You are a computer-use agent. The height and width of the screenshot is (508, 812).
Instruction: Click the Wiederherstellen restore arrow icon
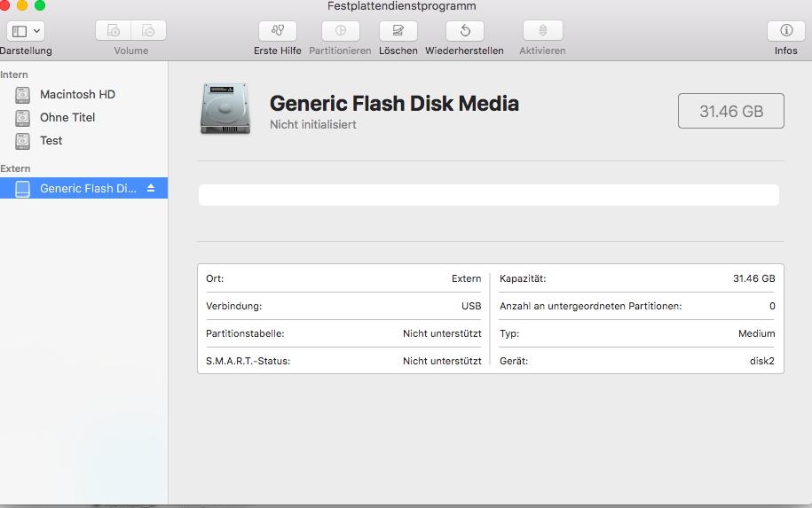coord(465,30)
